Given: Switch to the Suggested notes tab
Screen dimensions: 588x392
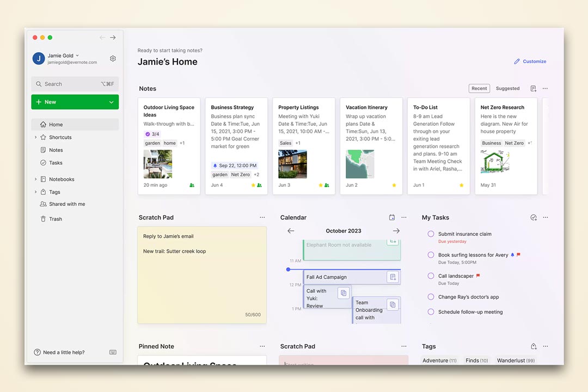Looking at the screenshot, I should (507, 89).
